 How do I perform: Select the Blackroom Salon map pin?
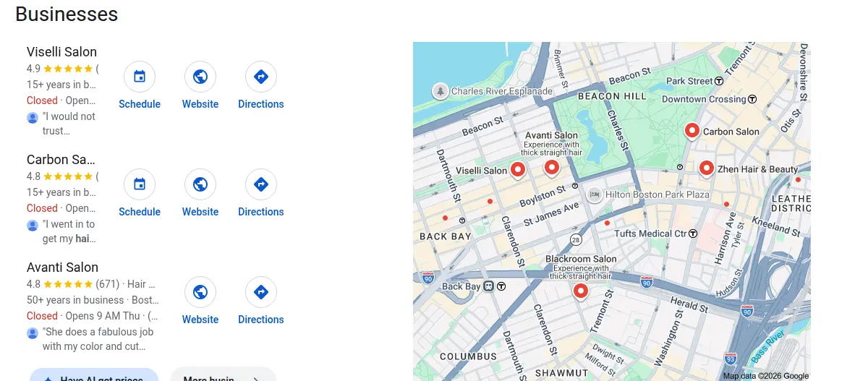[580, 291]
